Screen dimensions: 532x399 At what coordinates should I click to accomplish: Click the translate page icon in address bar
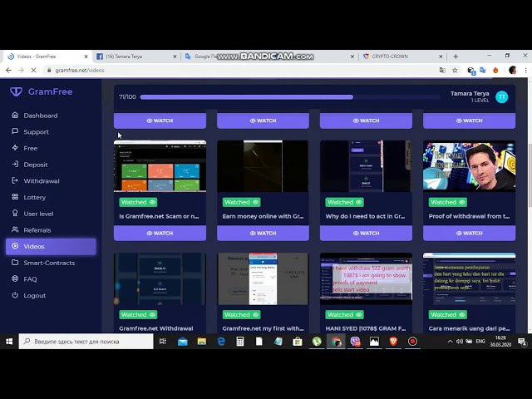pyautogui.click(x=442, y=70)
